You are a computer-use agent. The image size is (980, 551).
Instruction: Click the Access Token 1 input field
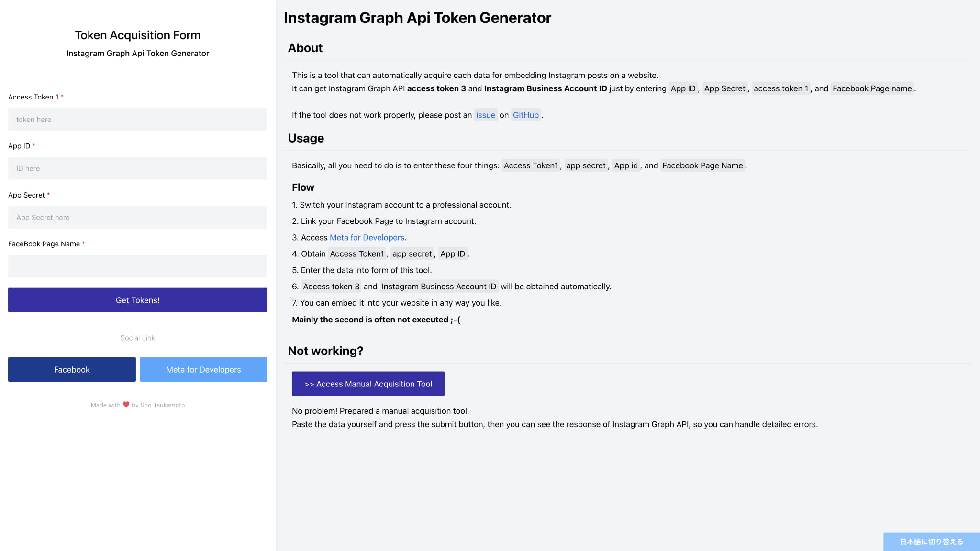137,120
